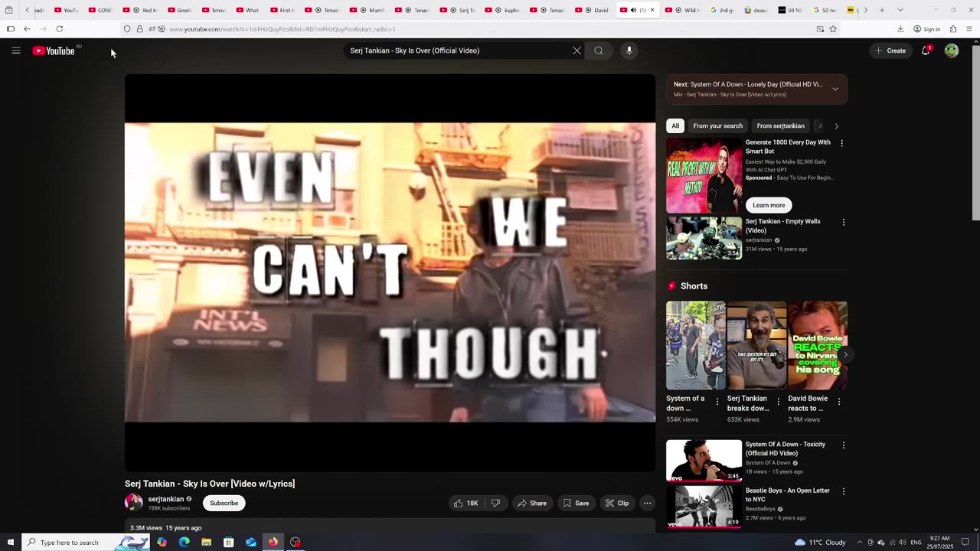Play the Open Letter to NYC thumbnail
Viewport: 980px width, 551px height.
pos(704,506)
